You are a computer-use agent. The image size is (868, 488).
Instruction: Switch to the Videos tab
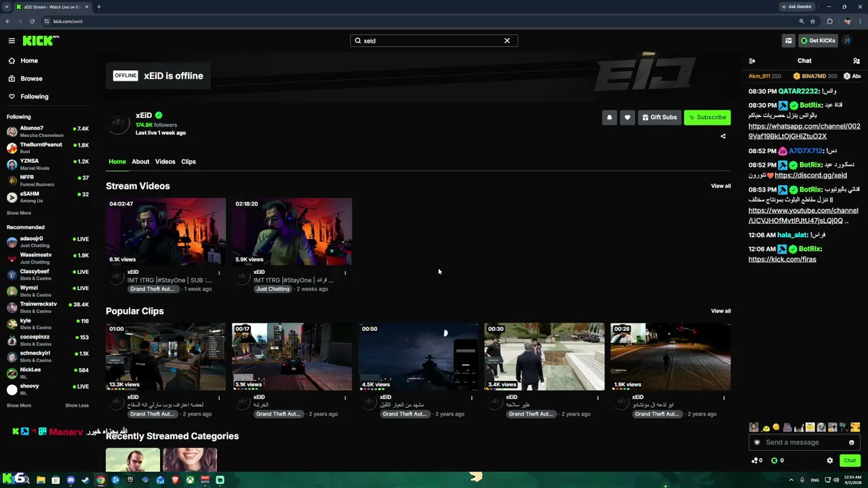(x=165, y=161)
